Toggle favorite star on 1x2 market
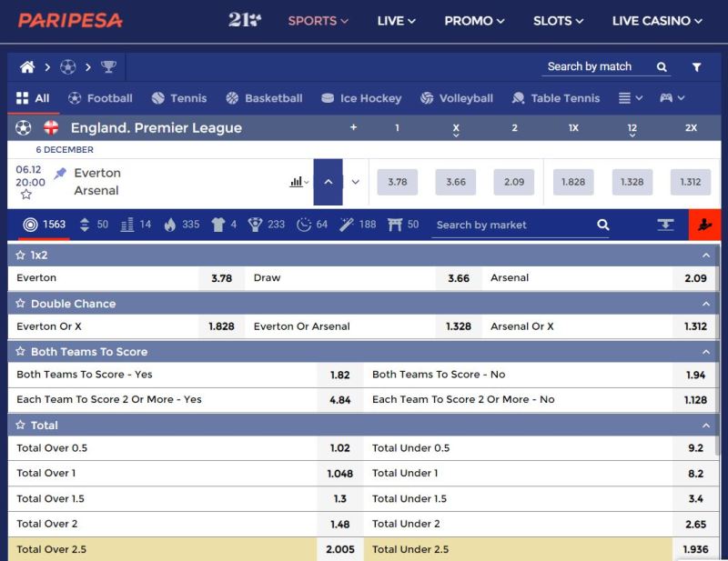Screen dimensions: 728x561 point(20,255)
